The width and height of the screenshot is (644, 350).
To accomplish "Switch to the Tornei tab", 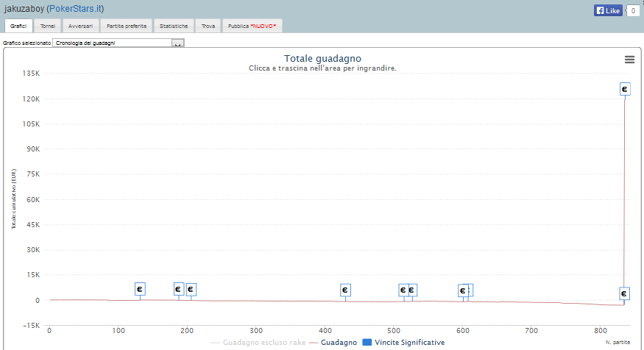I will pos(48,26).
